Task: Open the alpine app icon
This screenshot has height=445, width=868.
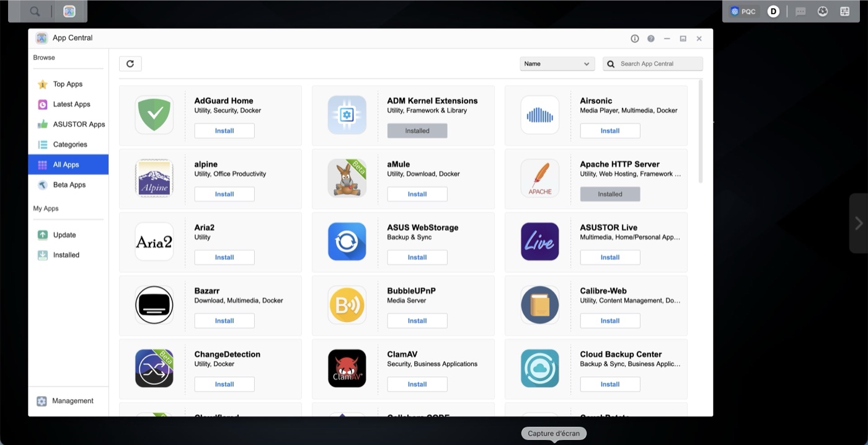Action: (x=154, y=178)
